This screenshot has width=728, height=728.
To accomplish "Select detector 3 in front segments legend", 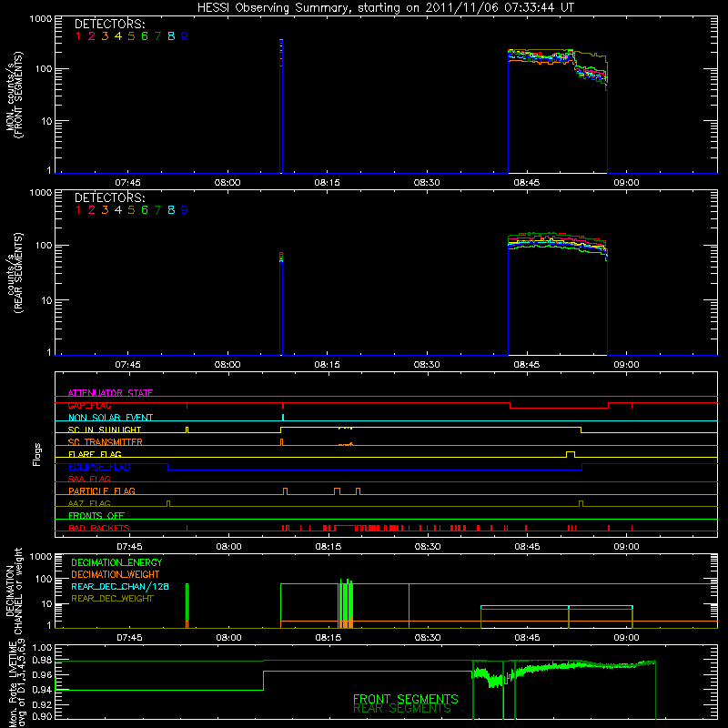I will pyautogui.click(x=105, y=36).
